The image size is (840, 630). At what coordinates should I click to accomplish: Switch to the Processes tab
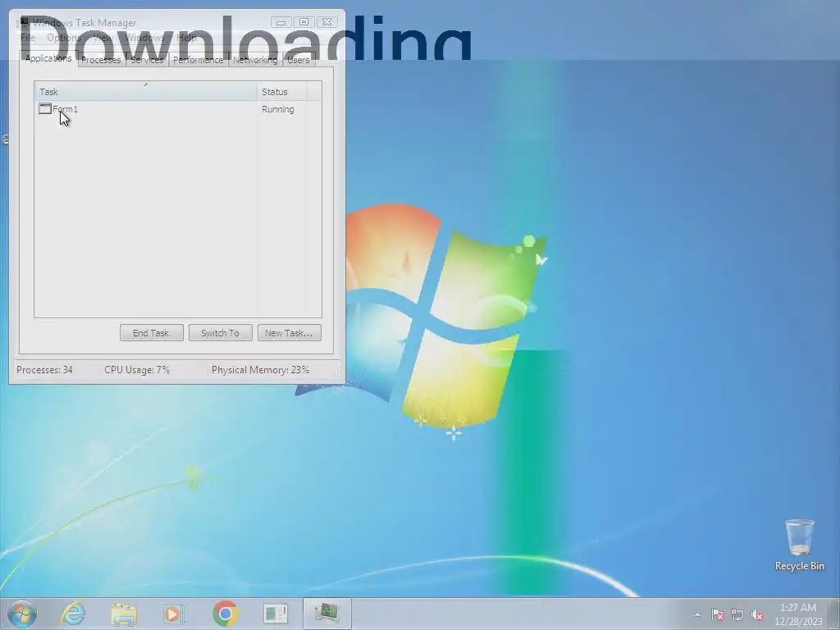click(101, 60)
